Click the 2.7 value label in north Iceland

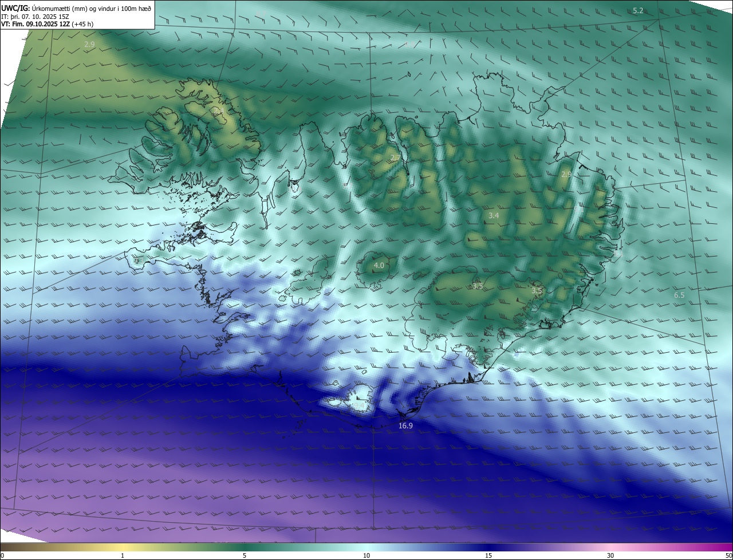(x=395, y=158)
